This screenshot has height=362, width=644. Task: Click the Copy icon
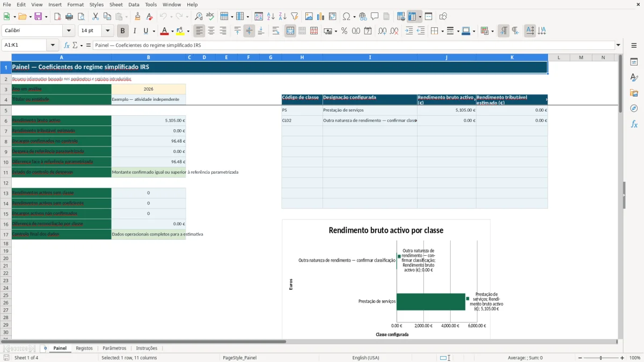107,17
